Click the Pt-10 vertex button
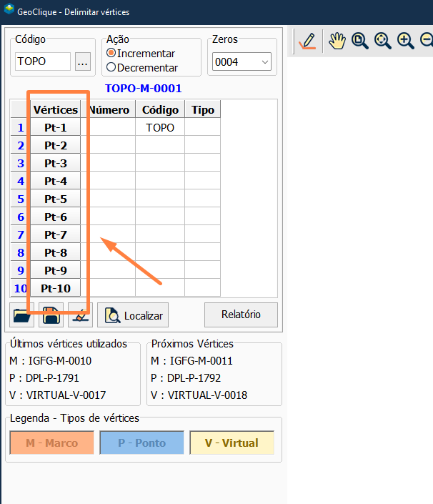Image resolution: width=433 pixels, height=504 pixels. (55, 289)
